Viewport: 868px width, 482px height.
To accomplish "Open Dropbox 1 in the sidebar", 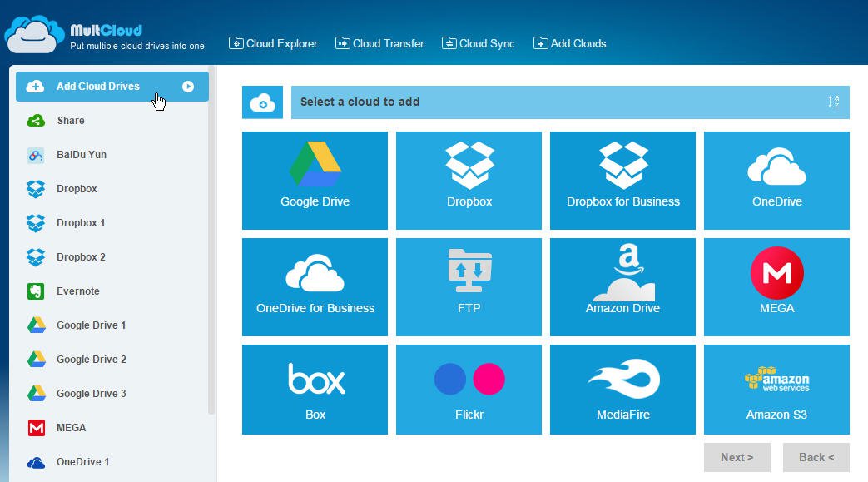I will (x=112, y=223).
